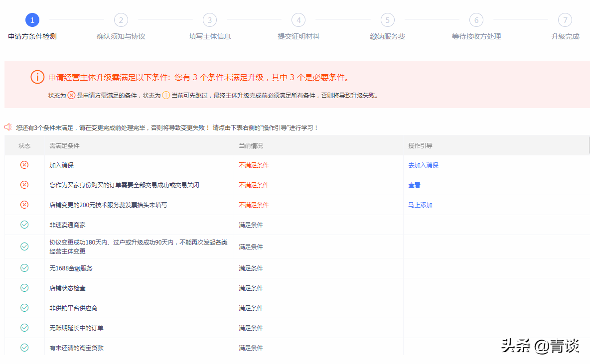Viewport: 590px width, 364px height.
Task: Click step 7 circle for 升级完成
Action: click(565, 20)
